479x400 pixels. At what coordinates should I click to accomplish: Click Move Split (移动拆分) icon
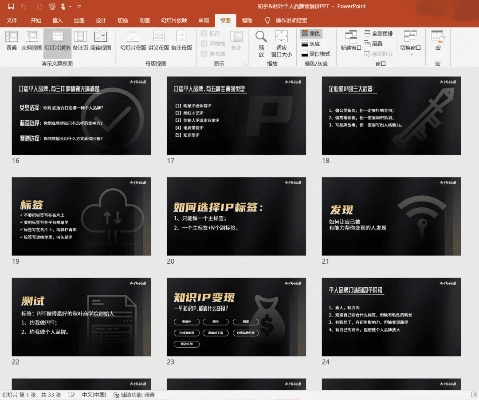click(x=378, y=54)
